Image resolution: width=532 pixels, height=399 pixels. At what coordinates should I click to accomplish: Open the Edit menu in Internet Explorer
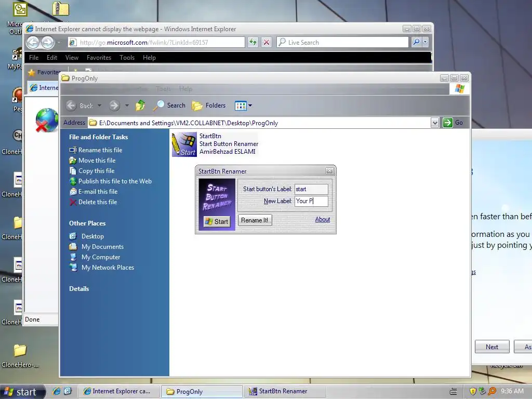point(51,58)
